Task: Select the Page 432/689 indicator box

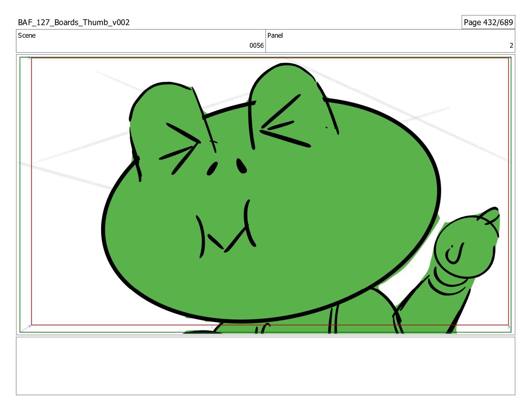Action: (x=488, y=22)
